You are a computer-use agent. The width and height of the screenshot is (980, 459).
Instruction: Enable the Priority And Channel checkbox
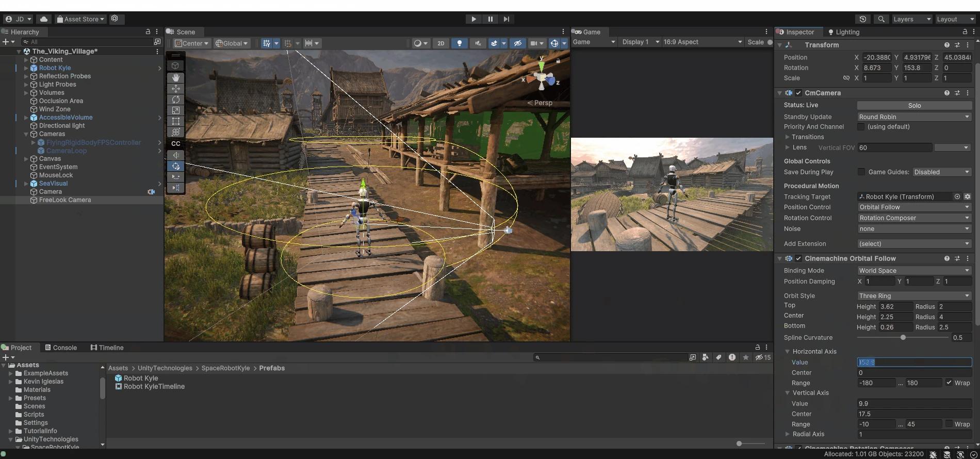[861, 127]
